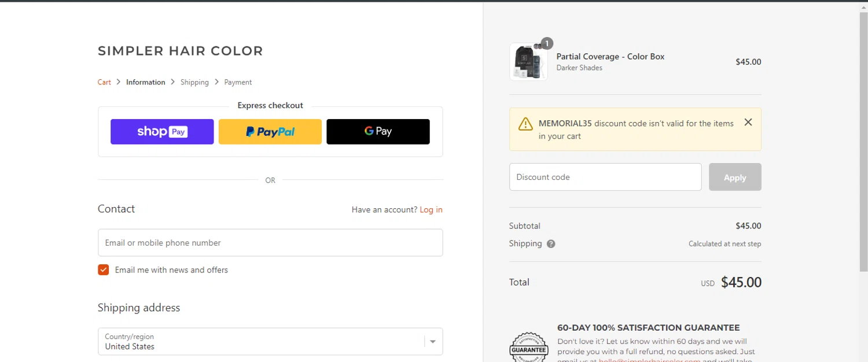Click the Shipping address heading
The image size is (868, 362).
click(139, 308)
